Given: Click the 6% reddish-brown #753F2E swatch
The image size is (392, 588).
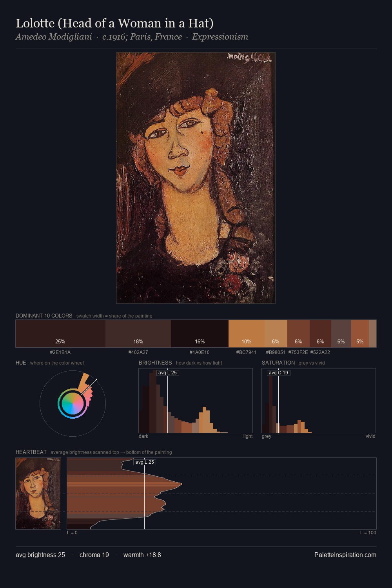Looking at the screenshot, I should (298, 334).
